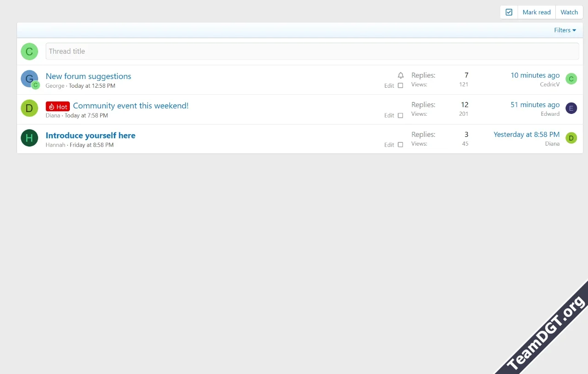Image resolution: width=588 pixels, height=374 pixels.
Task: Open Diana's avatar beside the Community event thread
Action: [x=29, y=108]
